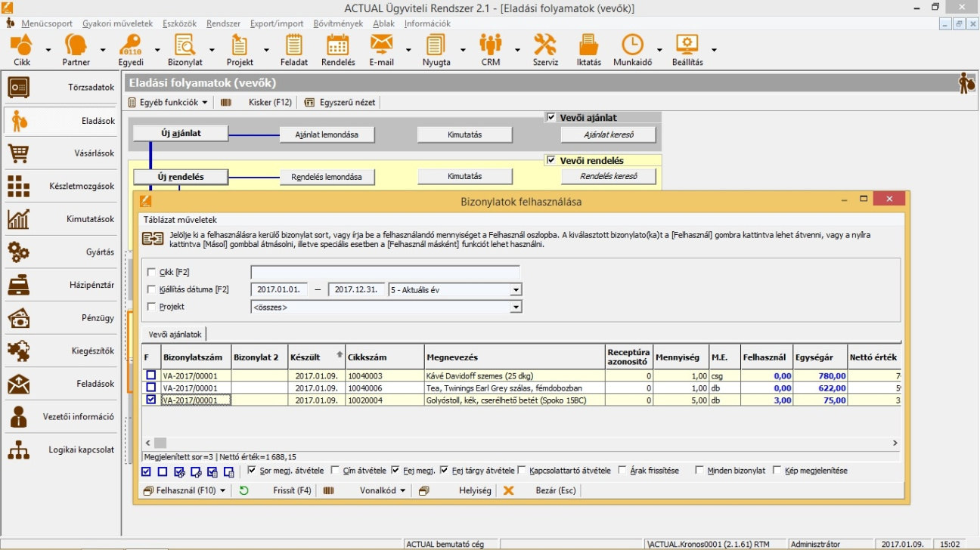Expand the Egyéb funkciók dropdown
The height and width of the screenshot is (550, 980).
[x=167, y=102]
